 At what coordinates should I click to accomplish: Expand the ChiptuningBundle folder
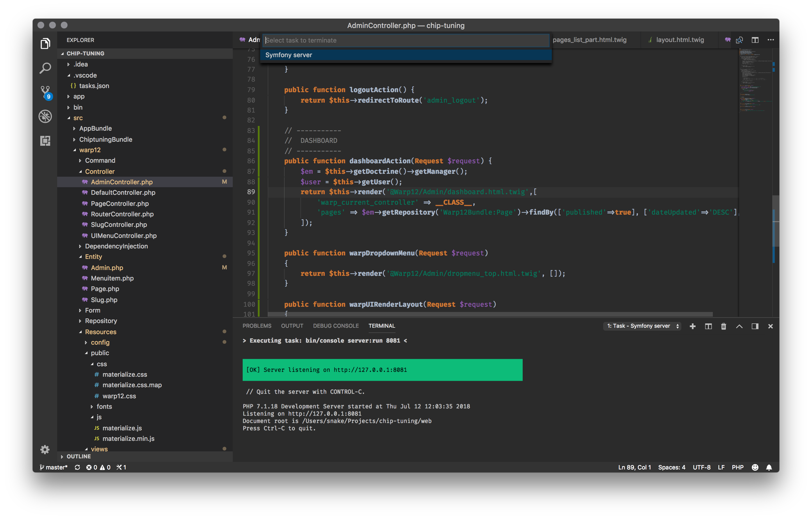tap(106, 139)
